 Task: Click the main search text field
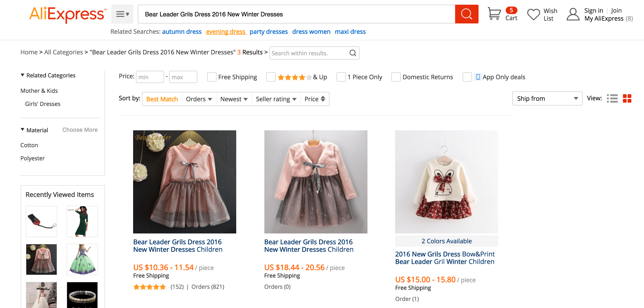pyautogui.click(x=296, y=14)
